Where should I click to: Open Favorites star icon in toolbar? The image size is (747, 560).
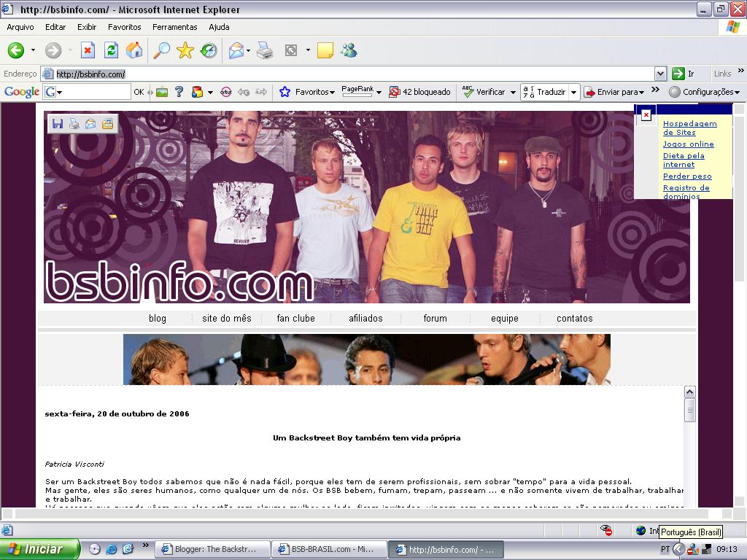(185, 50)
